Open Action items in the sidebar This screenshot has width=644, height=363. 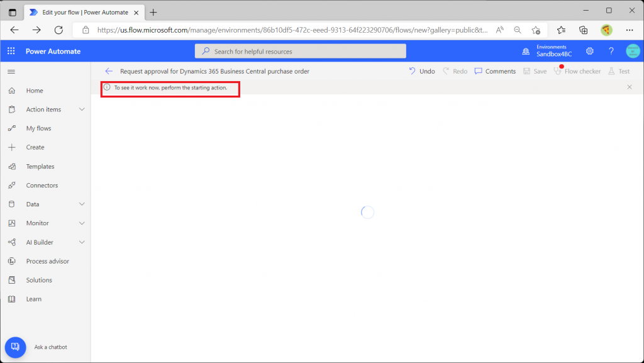click(x=43, y=109)
